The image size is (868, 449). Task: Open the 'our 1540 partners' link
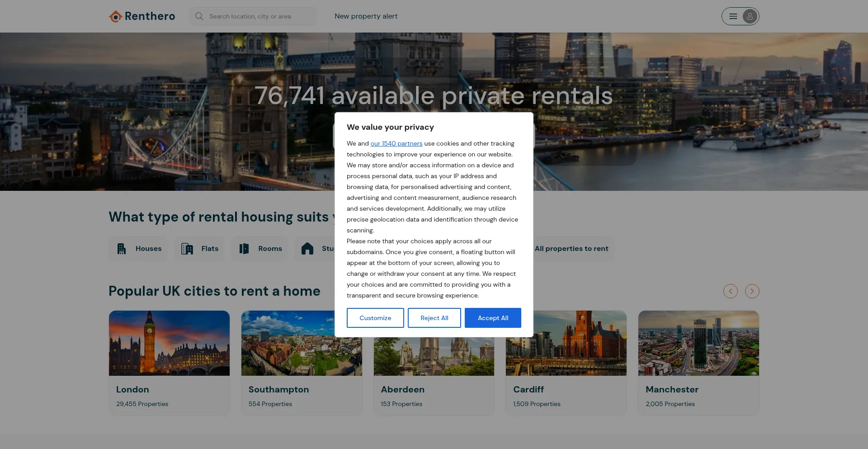point(396,143)
